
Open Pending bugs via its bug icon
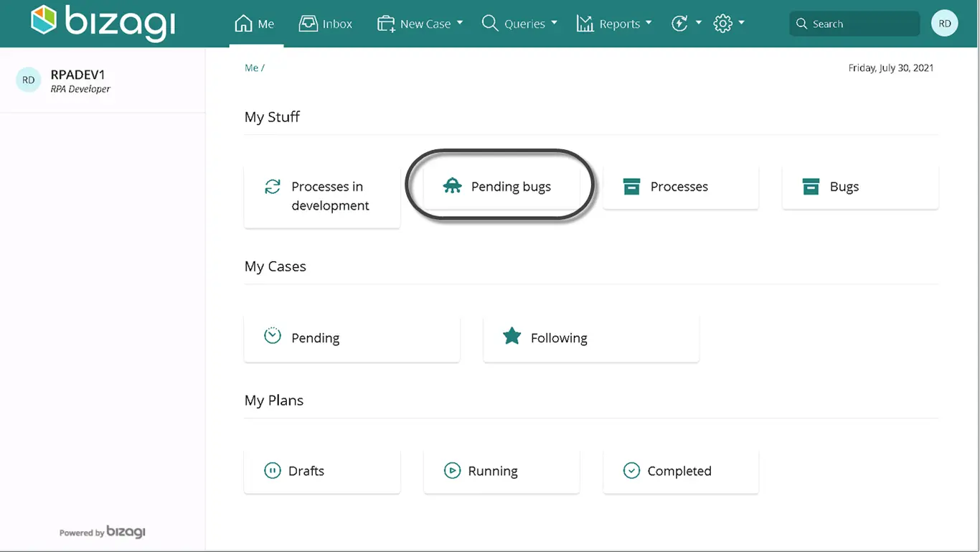[x=452, y=187]
